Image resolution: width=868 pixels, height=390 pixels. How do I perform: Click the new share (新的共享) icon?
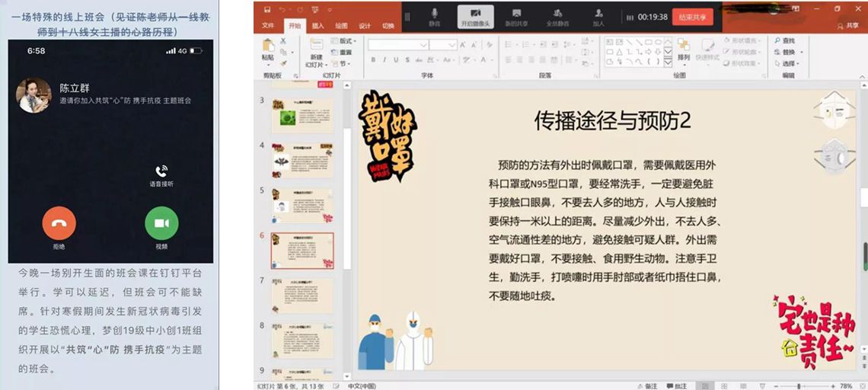coord(516,16)
